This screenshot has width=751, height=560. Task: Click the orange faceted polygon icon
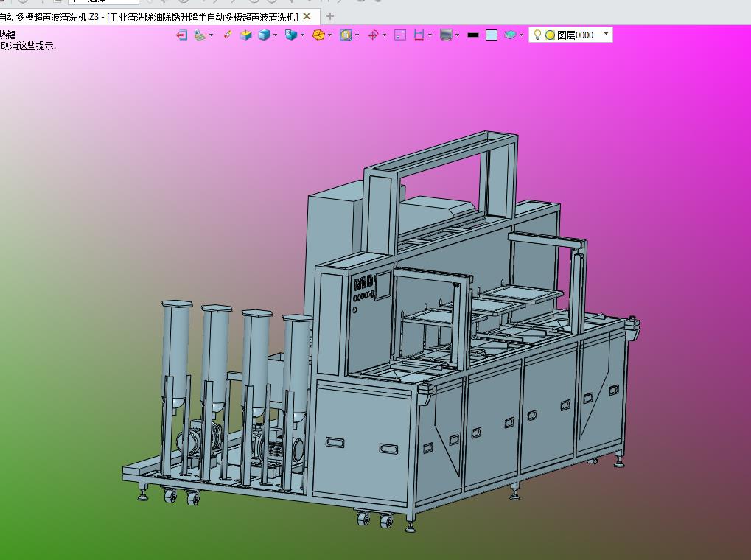pyautogui.click(x=318, y=35)
